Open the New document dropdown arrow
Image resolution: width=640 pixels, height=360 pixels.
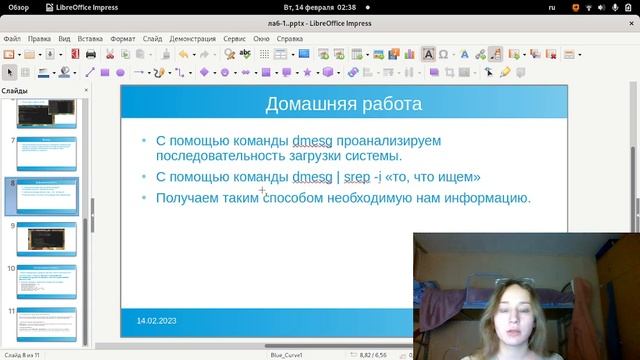click(19, 55)
